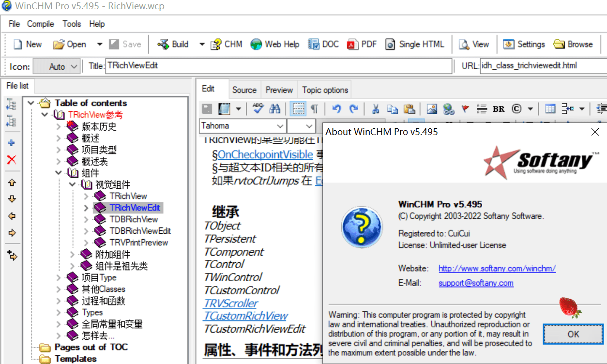
Task: Click the support@softany.com email link
Action: [476, 283]
